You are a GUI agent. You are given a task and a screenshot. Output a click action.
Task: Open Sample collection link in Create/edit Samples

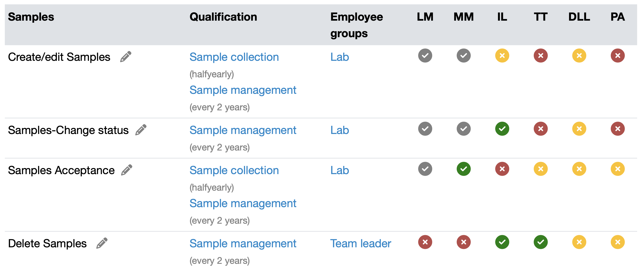click(234, 57)
